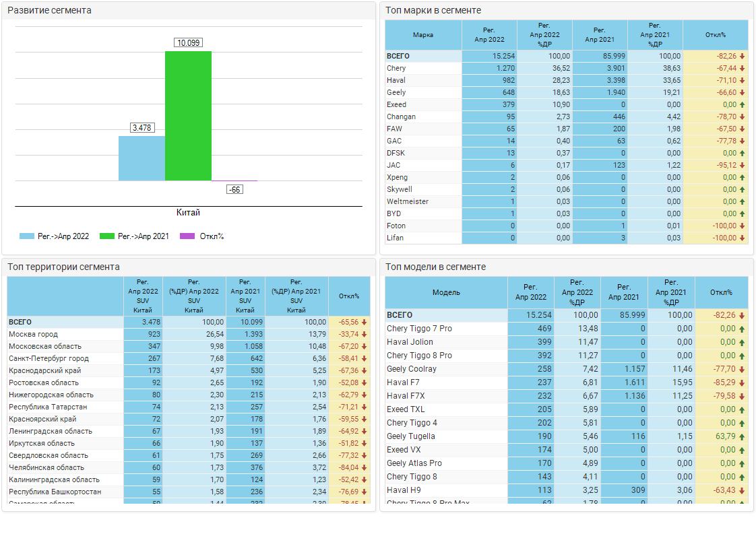
Task: Select the Топ марки в сегменте panel title
Action: [433, 10]
